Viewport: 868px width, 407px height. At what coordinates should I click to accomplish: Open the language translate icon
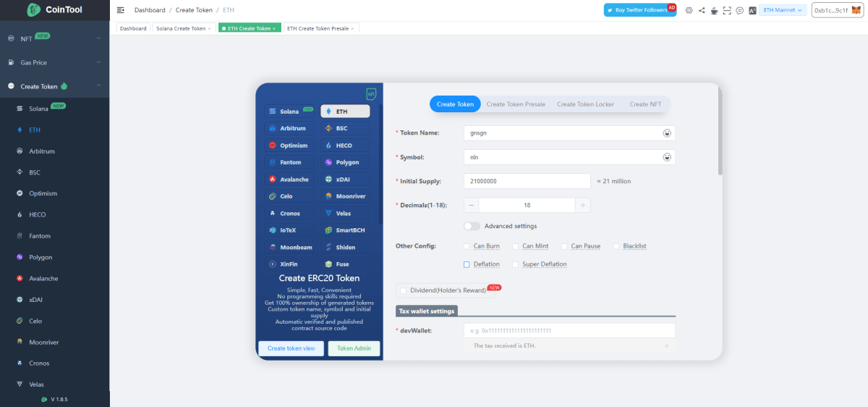tap(752, 10)
